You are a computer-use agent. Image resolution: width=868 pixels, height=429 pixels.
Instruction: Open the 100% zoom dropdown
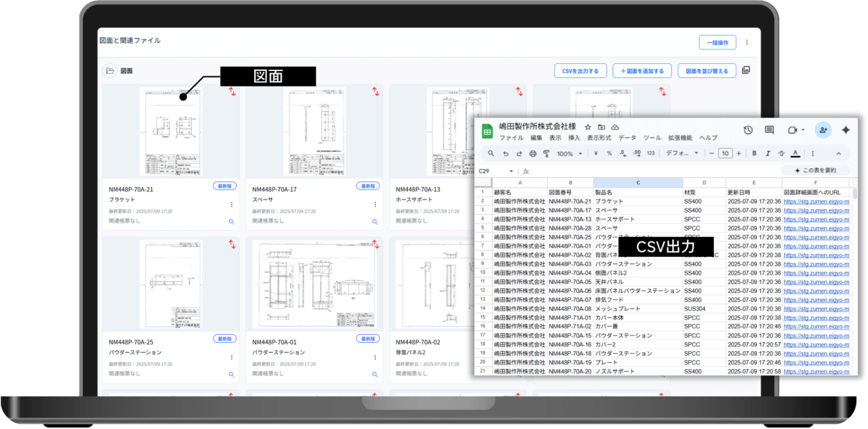coord(569,154)
